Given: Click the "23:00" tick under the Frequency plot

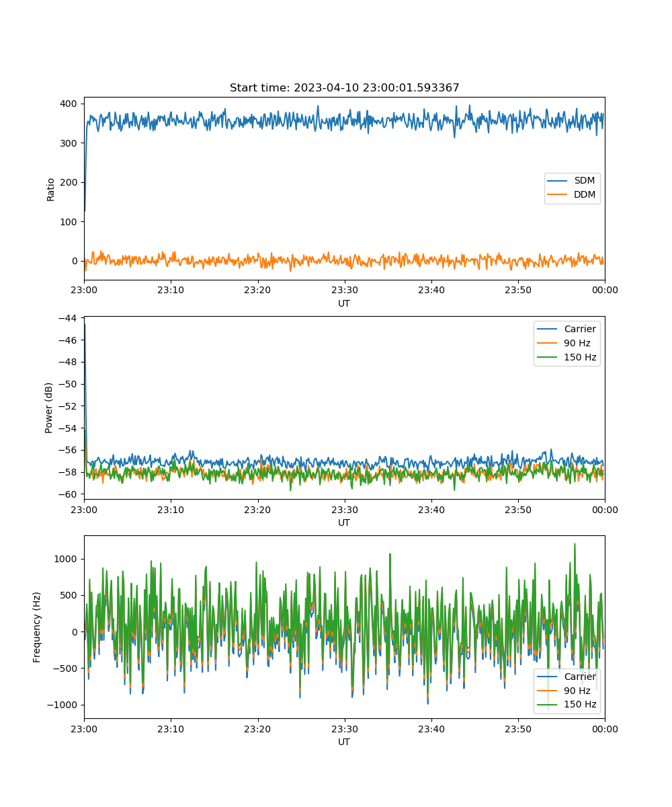Looking at the screenshot, I should tap(84, 729).
